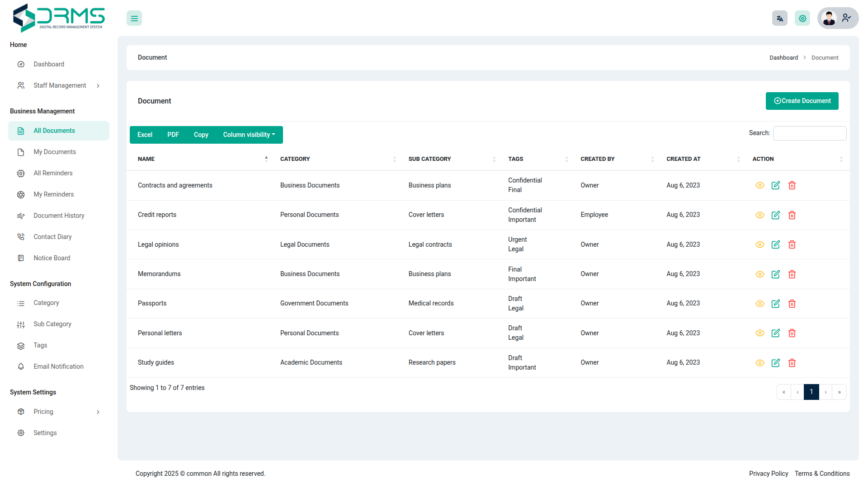
Task: Click the teal settings gear icon
Action: click(x=802, y=19)
